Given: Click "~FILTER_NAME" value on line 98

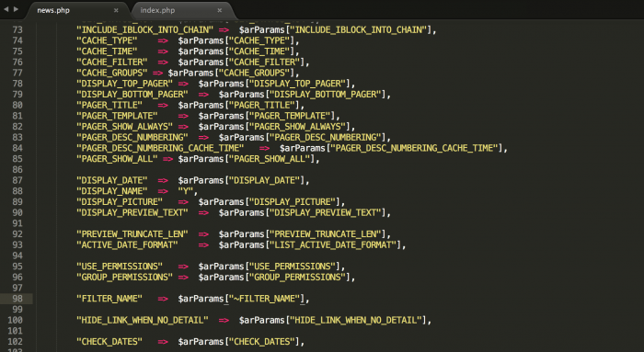Looking at the screenshot, I should (x=265, y=299).
